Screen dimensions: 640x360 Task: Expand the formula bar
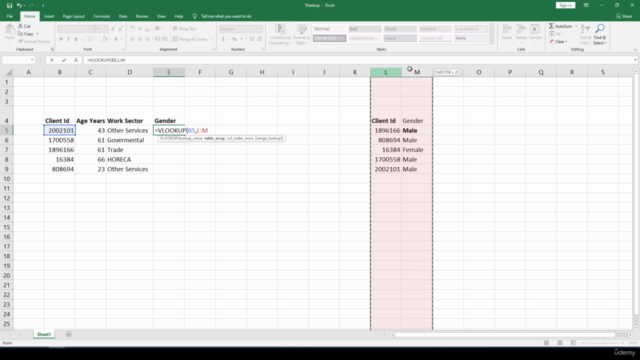point(635,60)
